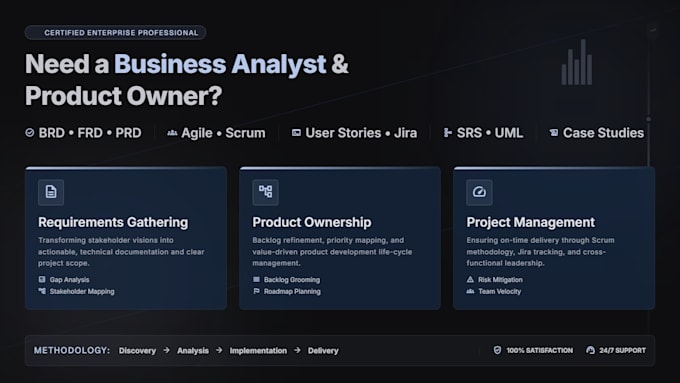Click the document icon above Requirements Gathering
680x383 pixels.
[x=51, y=192]
